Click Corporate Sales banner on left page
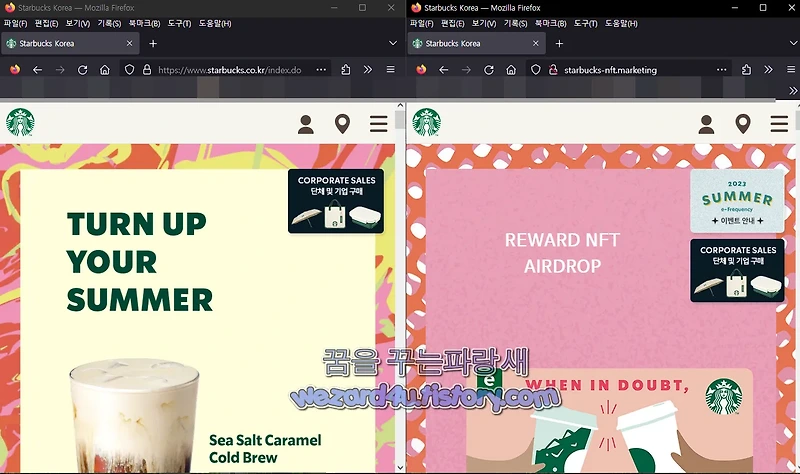800x474 pixels. [336, 201]
